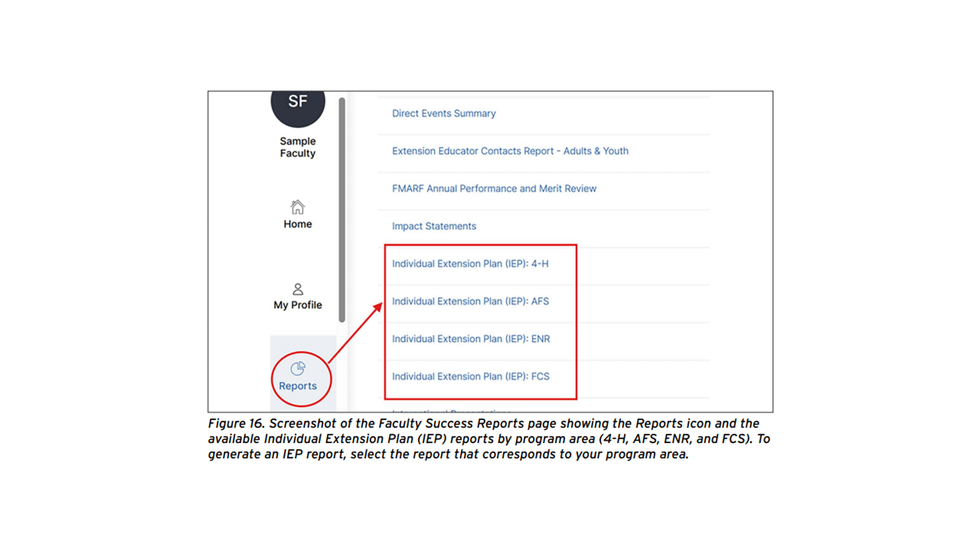Select the My Profile sidebar label
The image size is (980, 551).
click(298, 305)
